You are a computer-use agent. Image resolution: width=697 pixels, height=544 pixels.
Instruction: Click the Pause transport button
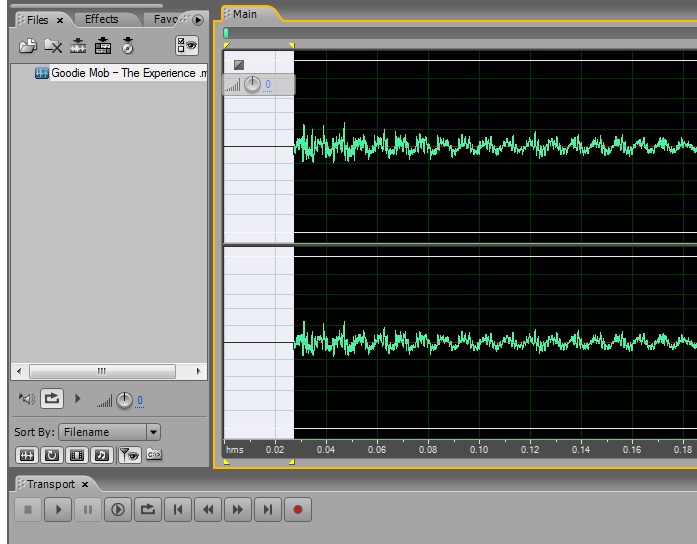(x=88, y=509)
